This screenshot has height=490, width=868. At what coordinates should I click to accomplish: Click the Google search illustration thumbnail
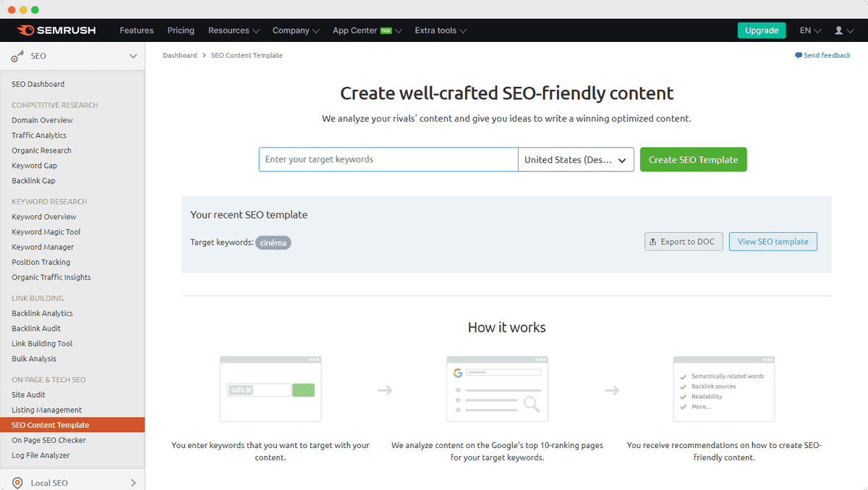[x=497, y=389]
